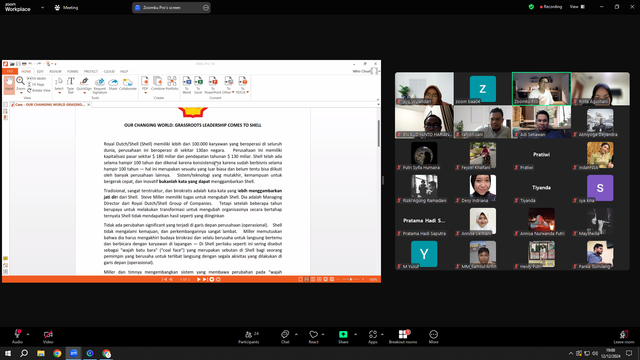The height and width of the screenshot is (360, 640).
Task: Open the HELP ribbon tab
Action: tap(124, 71)
